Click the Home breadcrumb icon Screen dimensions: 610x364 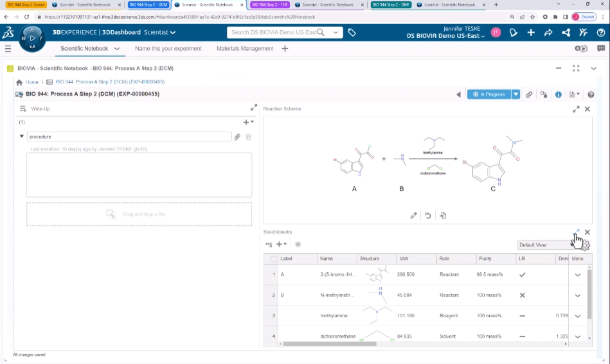(x=19, y=82)
